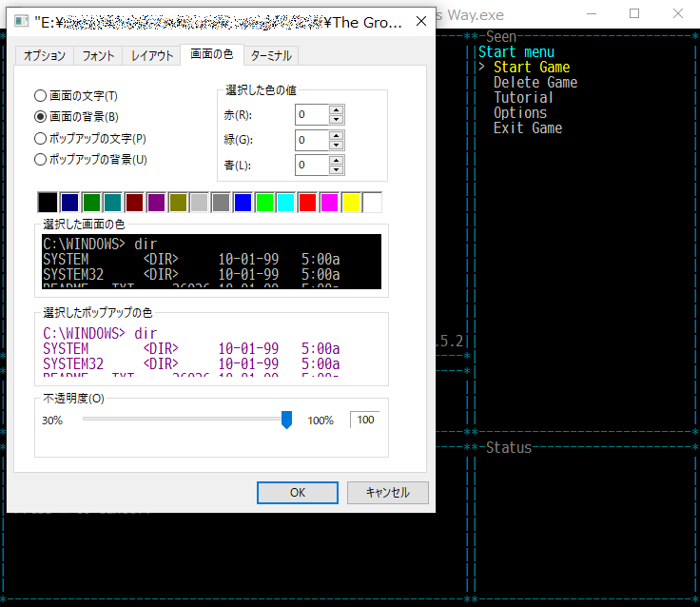
Task: Pick the black color swatch
Action: (x=48, y=203)
